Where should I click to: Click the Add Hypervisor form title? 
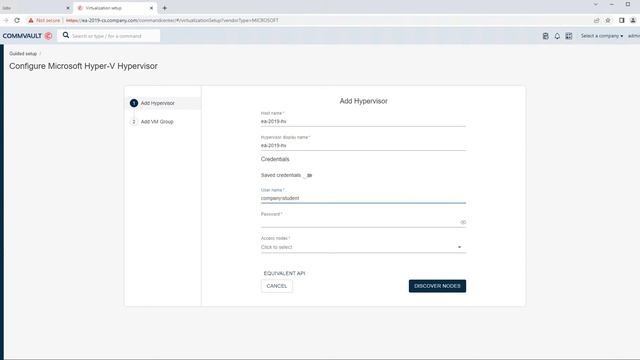tap(363, 101)
